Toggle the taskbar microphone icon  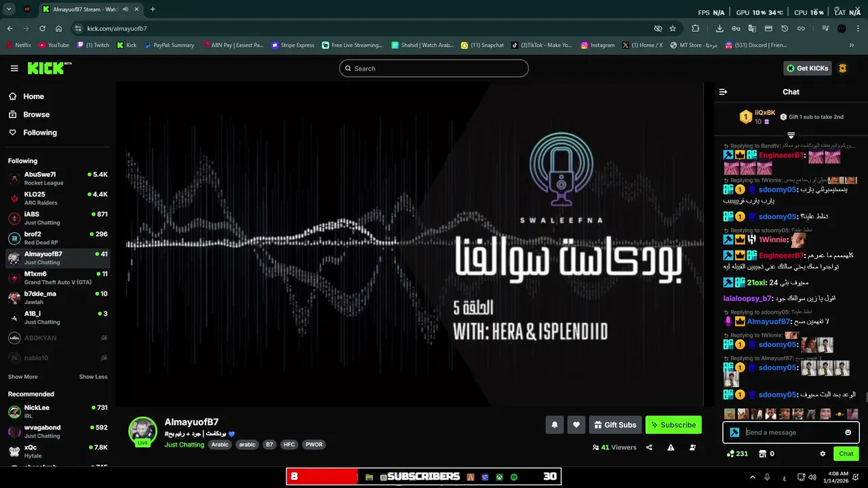tap(767, 477)
